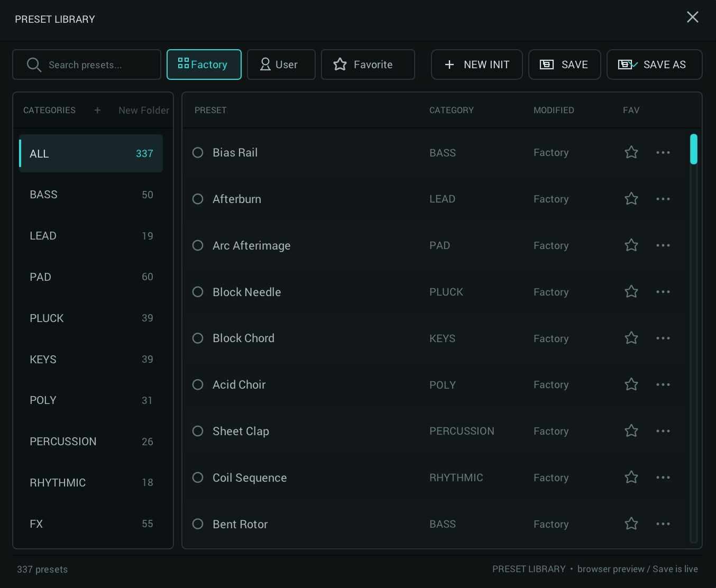The height and width of the screenshot is (588, 716).
Task: Click the plus icon beside CATEGORIES
Action: coord(97,110)
